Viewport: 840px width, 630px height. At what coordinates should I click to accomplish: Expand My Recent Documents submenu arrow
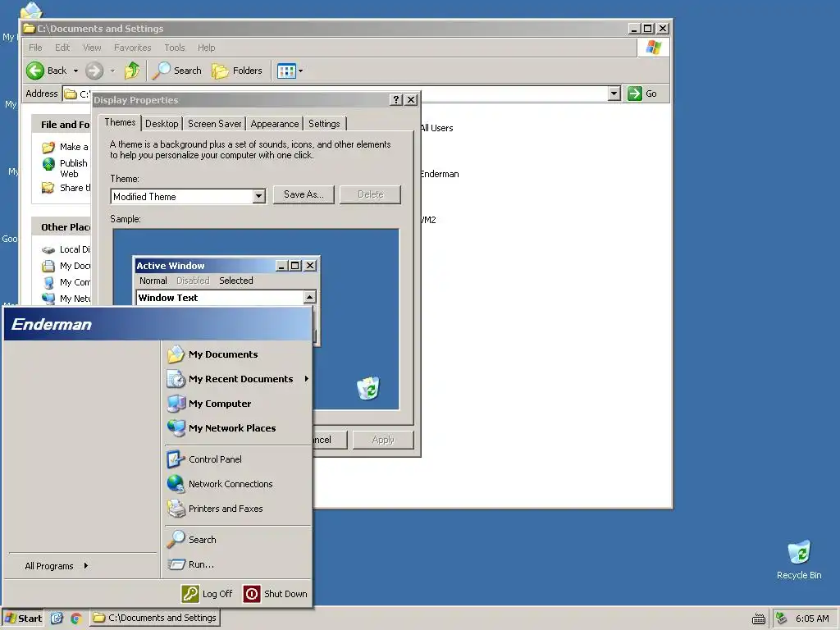[307, 379]
